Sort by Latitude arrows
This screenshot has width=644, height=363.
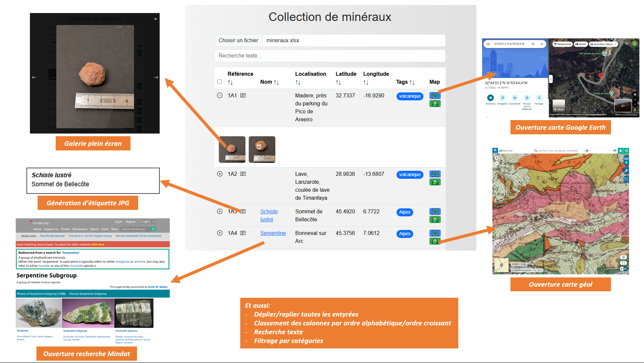pos(338,82)
